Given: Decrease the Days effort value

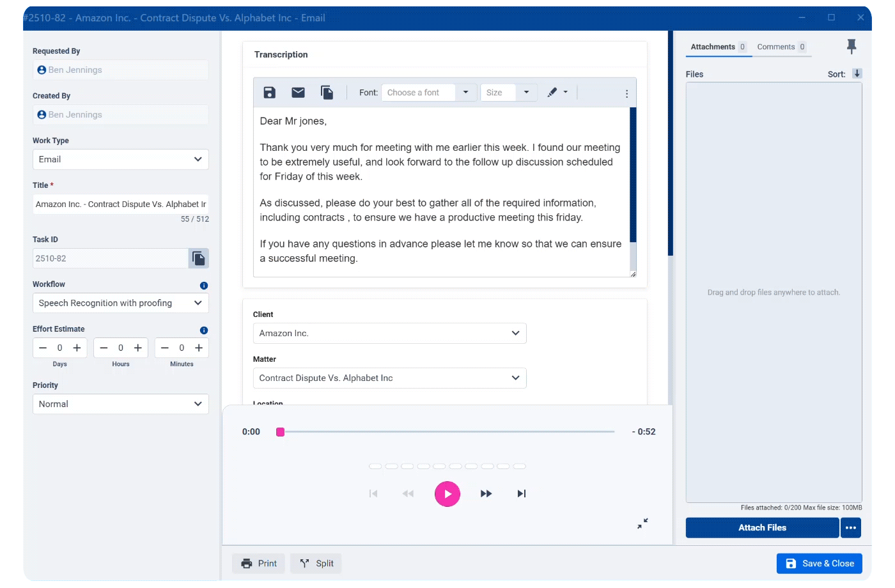Looking at the screenshot, I should tap(43, 348).
